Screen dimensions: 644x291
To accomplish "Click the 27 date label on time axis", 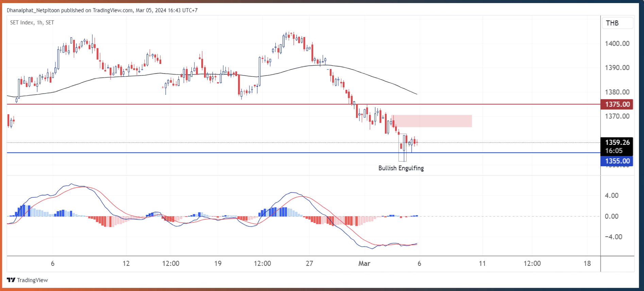I will (309, 263).
